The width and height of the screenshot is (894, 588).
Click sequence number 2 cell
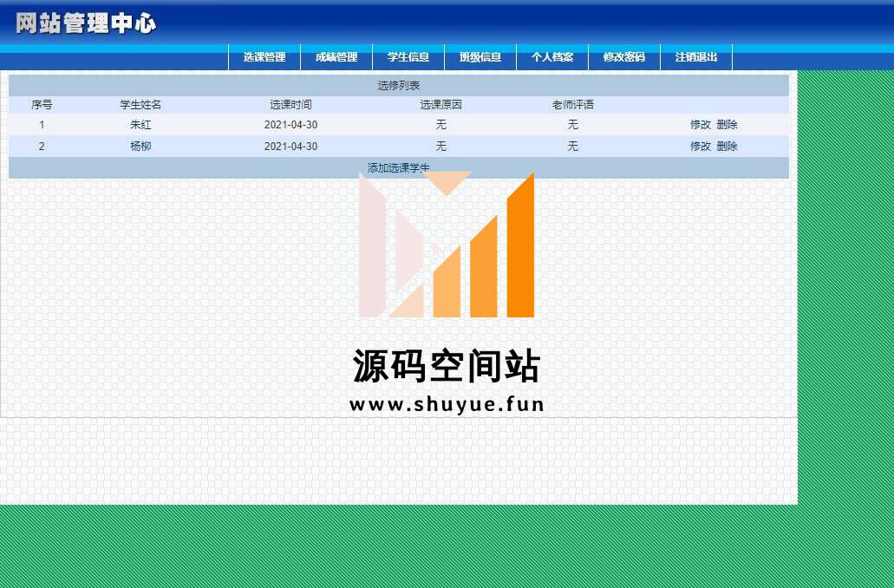[42, 146]
